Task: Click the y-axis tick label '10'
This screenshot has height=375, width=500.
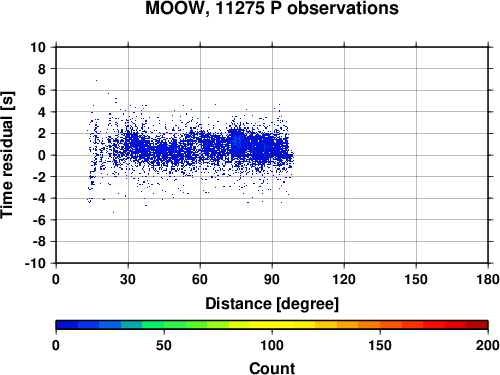Action: pyautogui.click(x=38, y=47)
